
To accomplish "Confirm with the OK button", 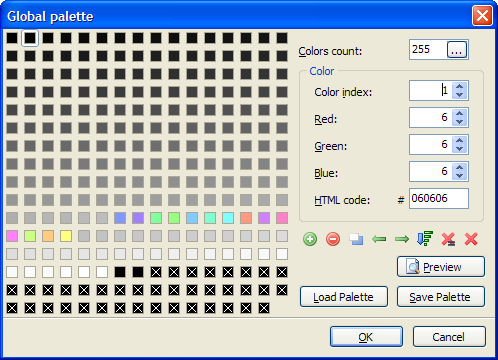I will [366, 337].
